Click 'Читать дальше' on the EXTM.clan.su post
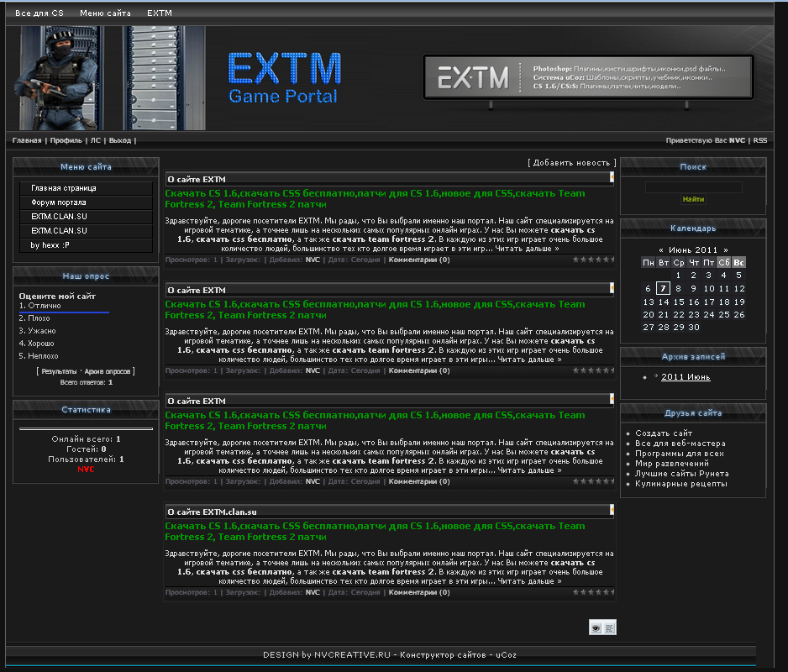Screen dimensions: 788x672 [529, 581]
